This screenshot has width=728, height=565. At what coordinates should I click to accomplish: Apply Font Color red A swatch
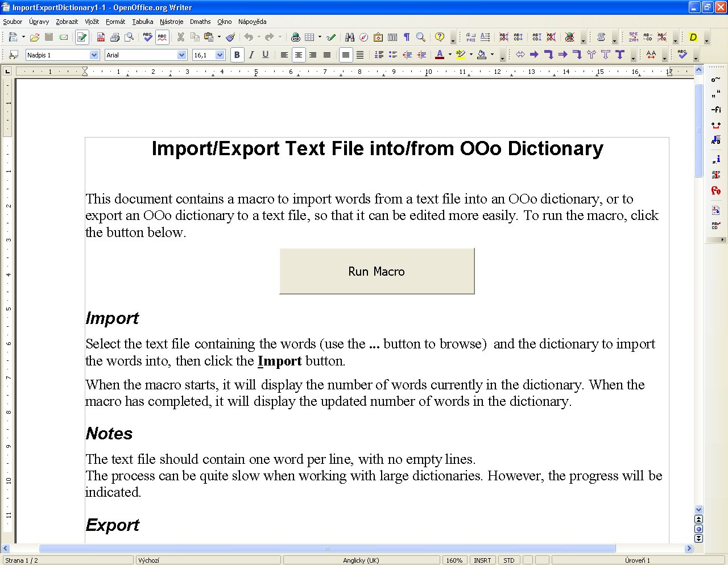click(440, 55)
